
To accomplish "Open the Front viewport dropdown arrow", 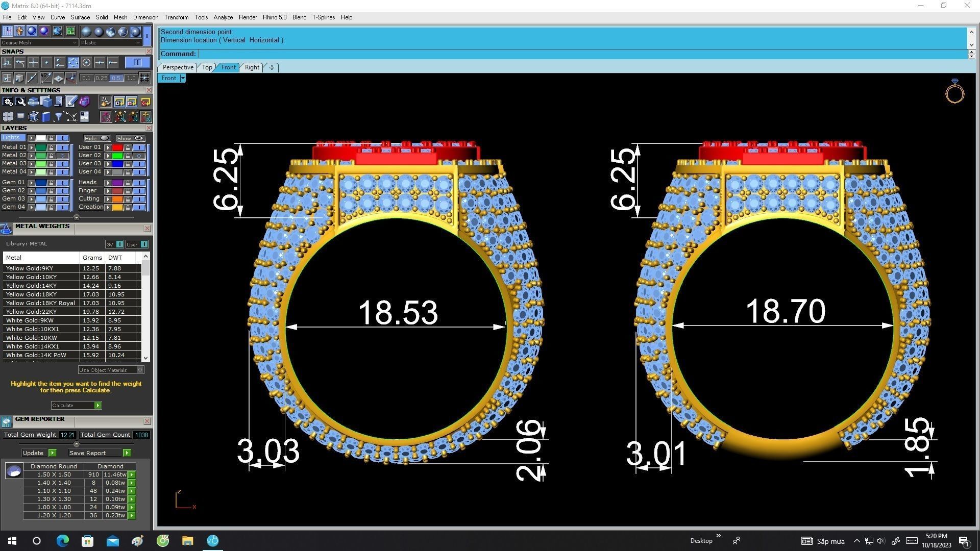I will point(182,78).
